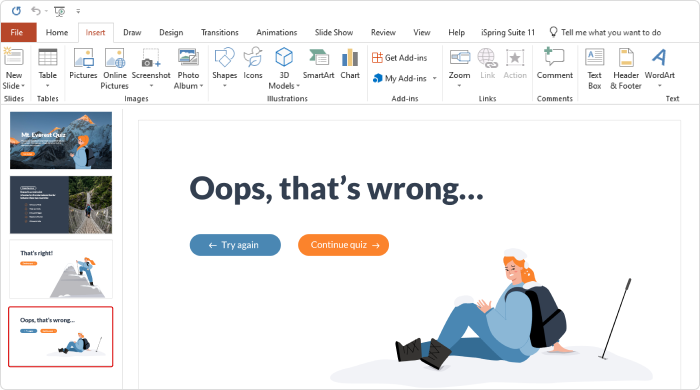Open the Icons gallery button
Image resolution: width=700 pixels, height=390 pixels.
point(253,64)
